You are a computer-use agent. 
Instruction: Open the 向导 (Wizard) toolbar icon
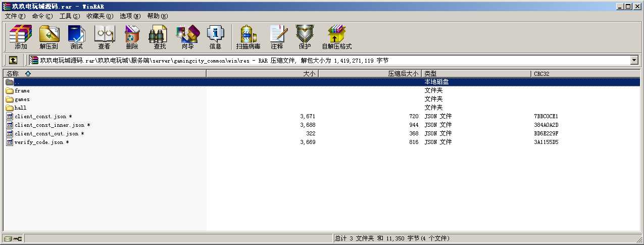coord(187,37)
